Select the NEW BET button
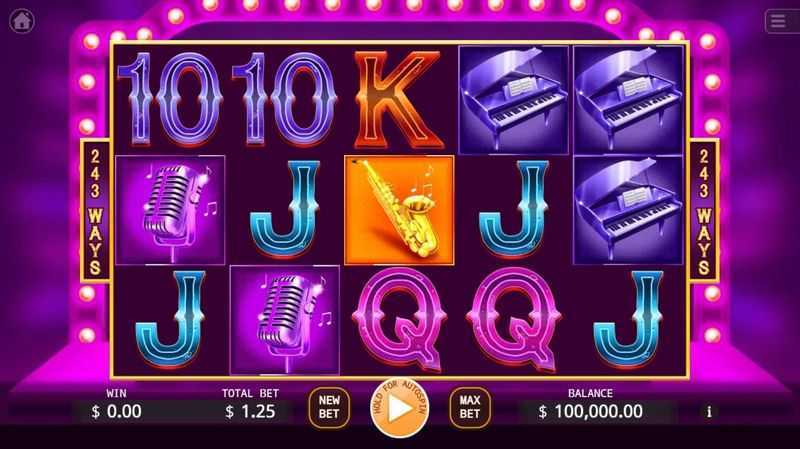This screenshot has height=449, width=800. tap(329, 408)
